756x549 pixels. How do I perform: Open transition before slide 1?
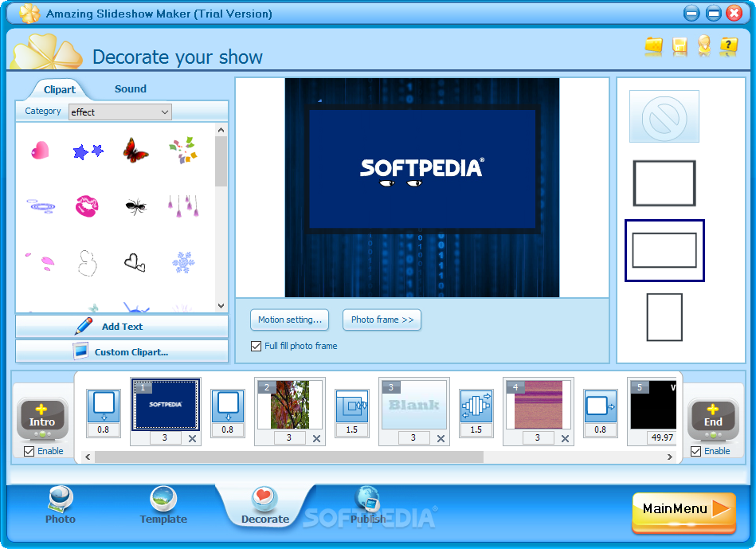tap(104, 406)
